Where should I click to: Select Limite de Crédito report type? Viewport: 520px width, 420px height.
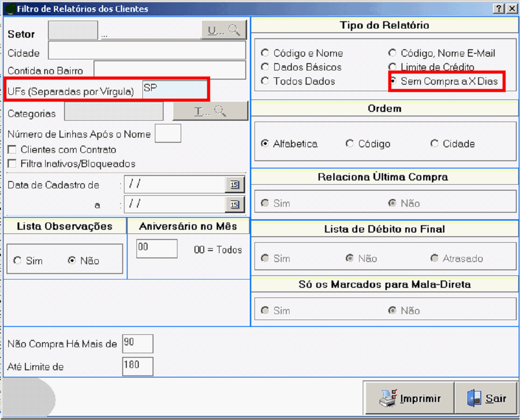click(x=392, y=67)
